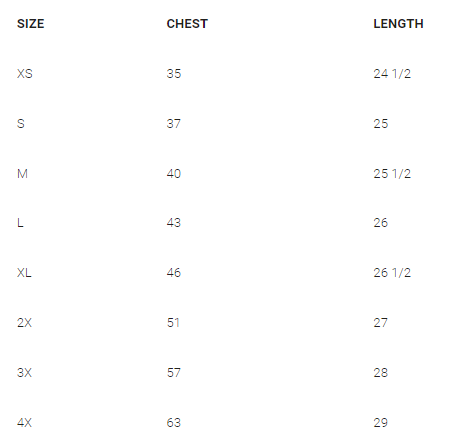Select the S size row label
The width and height of the screenshot is (456, 448).
[x=21, y=124]
